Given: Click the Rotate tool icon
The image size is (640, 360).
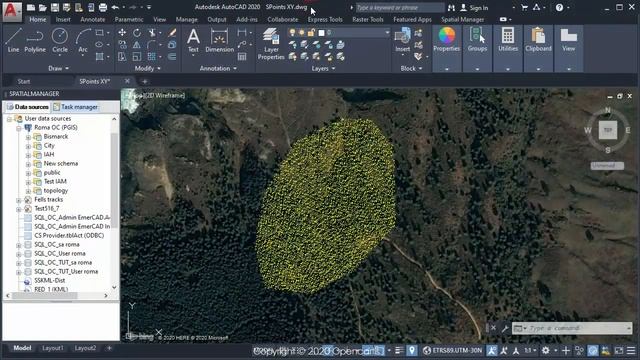Looking at the screenshot, I should point(137,33).
